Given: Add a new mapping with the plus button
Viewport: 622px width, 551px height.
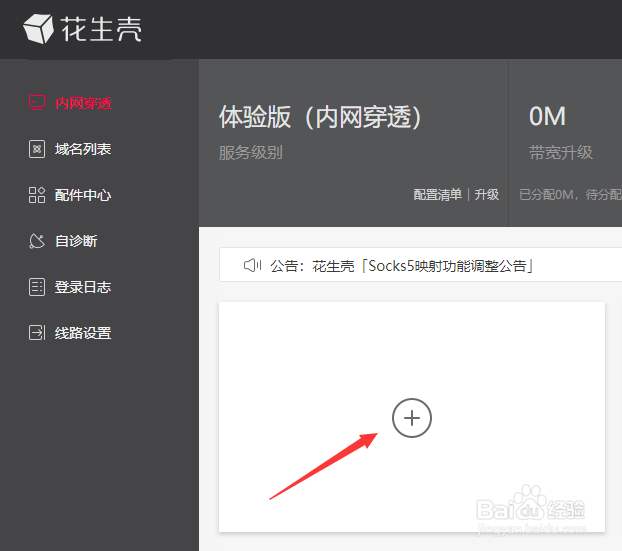Looking at the screenshot, I should pos(412,418).
